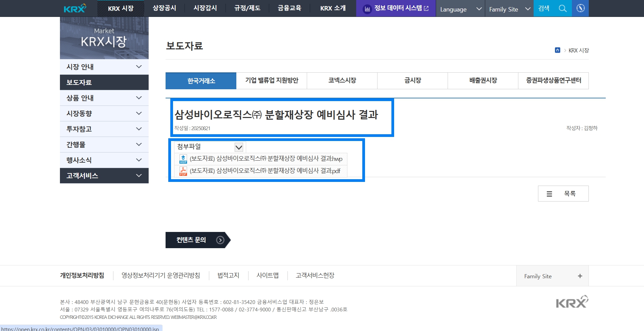
Task: Open the KRX 시장 top menu
Action: click(x=121, y=8)
